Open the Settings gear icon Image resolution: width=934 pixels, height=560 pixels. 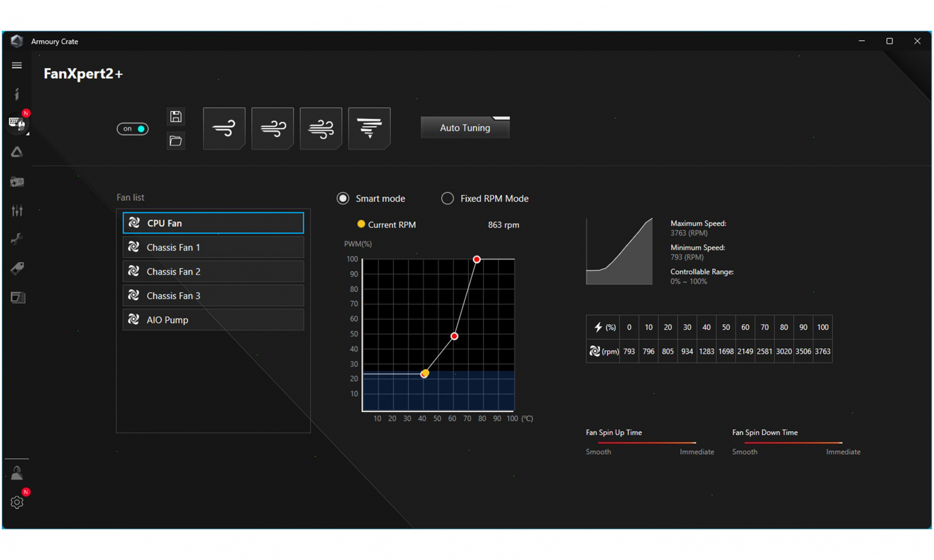click(17, 502)
